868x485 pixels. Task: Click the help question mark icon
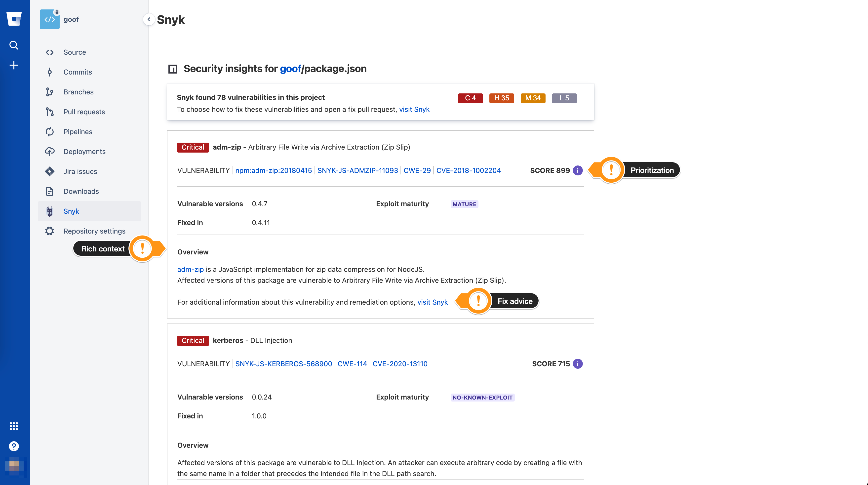click(14, 446)
